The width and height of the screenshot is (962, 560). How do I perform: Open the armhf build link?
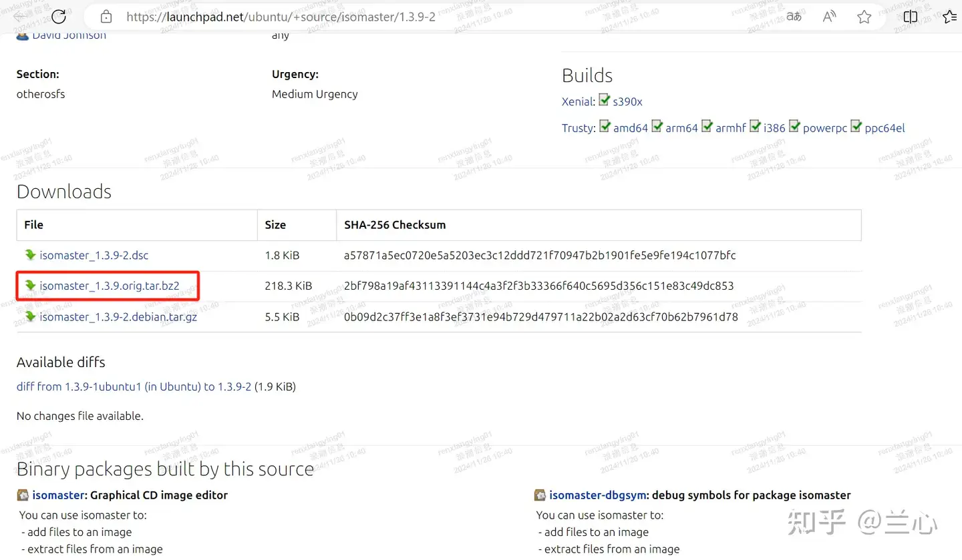[x=731, y=127]
